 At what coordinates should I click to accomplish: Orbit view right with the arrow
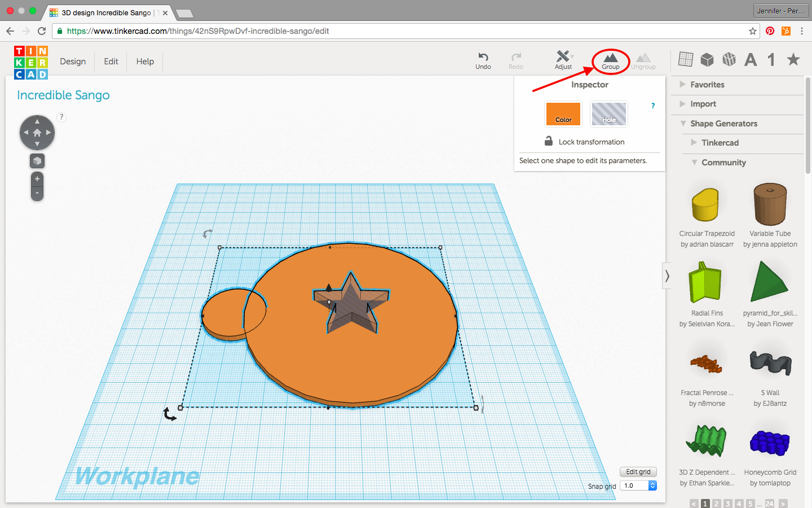(48, 133)
